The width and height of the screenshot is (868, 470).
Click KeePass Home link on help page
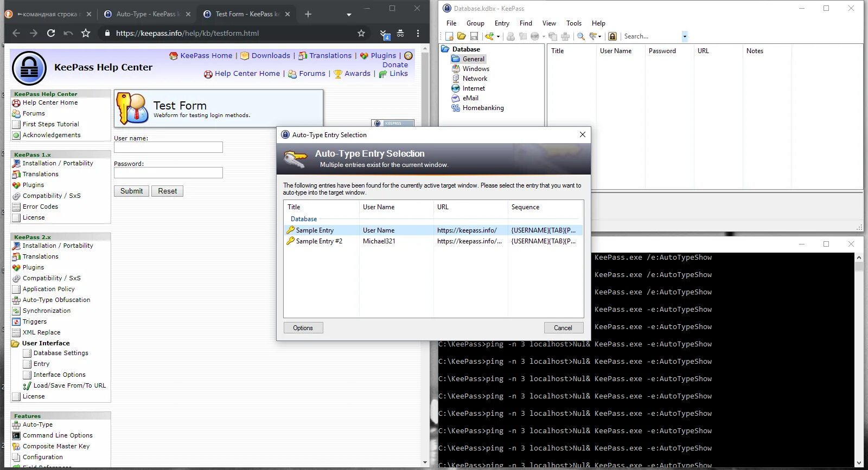point(206,55)
